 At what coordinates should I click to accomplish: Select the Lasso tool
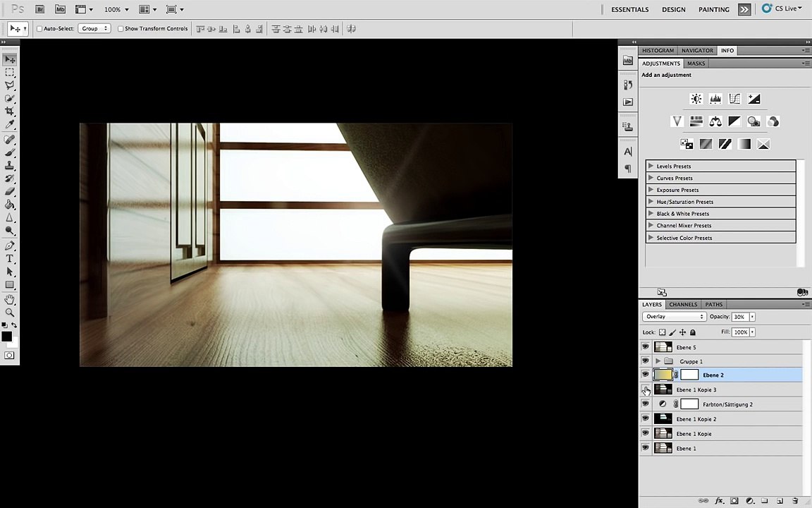click(x=10, y=85)
